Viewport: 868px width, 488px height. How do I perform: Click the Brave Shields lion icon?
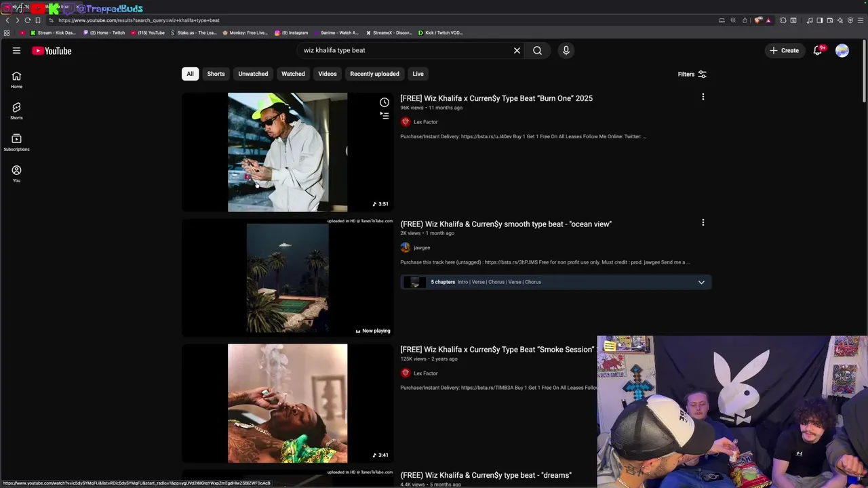click(758, 20)
